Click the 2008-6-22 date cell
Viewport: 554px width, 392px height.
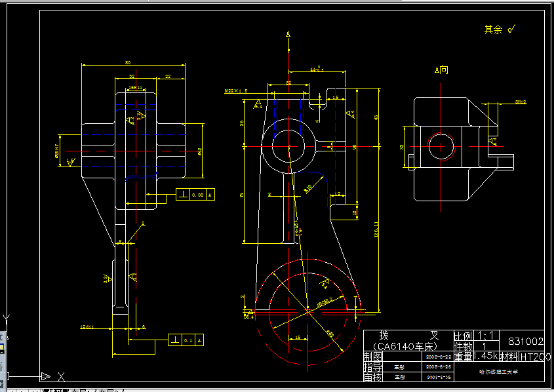tap(438, 357)
